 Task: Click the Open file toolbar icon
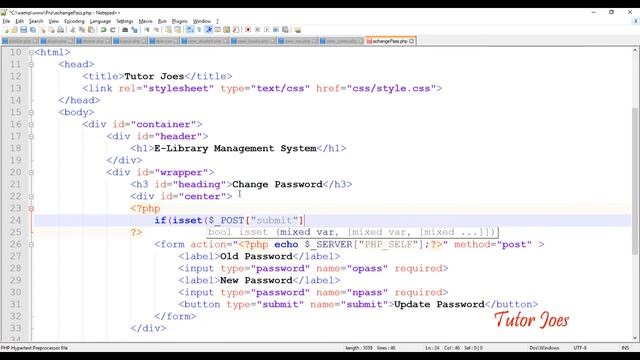pos(14,30)
